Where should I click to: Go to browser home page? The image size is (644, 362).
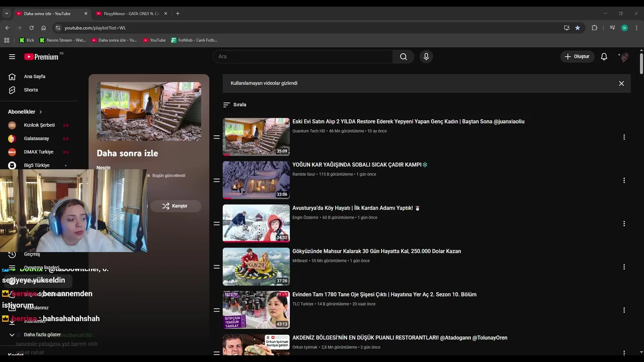(43, 28)
